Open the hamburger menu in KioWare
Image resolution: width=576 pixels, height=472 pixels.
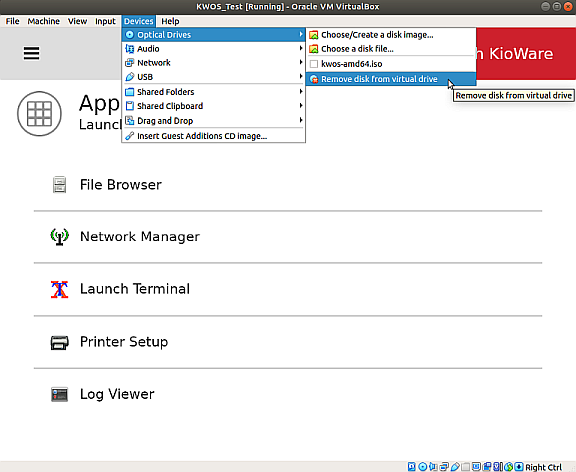(32, 53)
